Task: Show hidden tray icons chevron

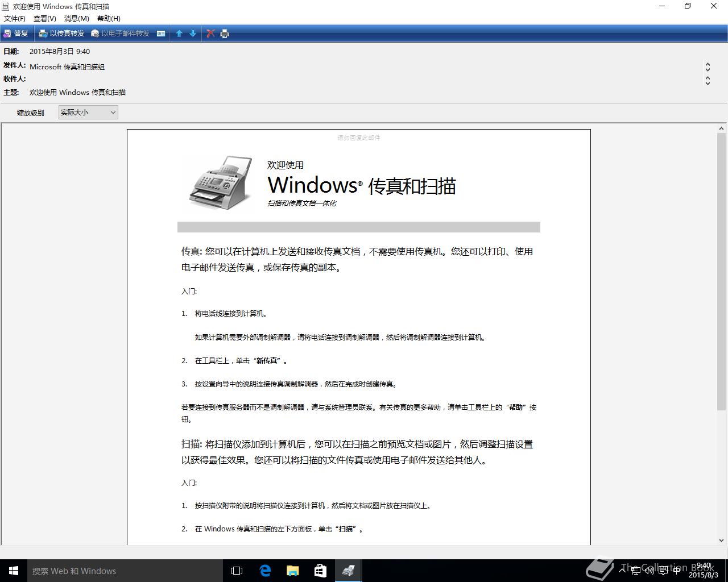Action: (622, 571)
